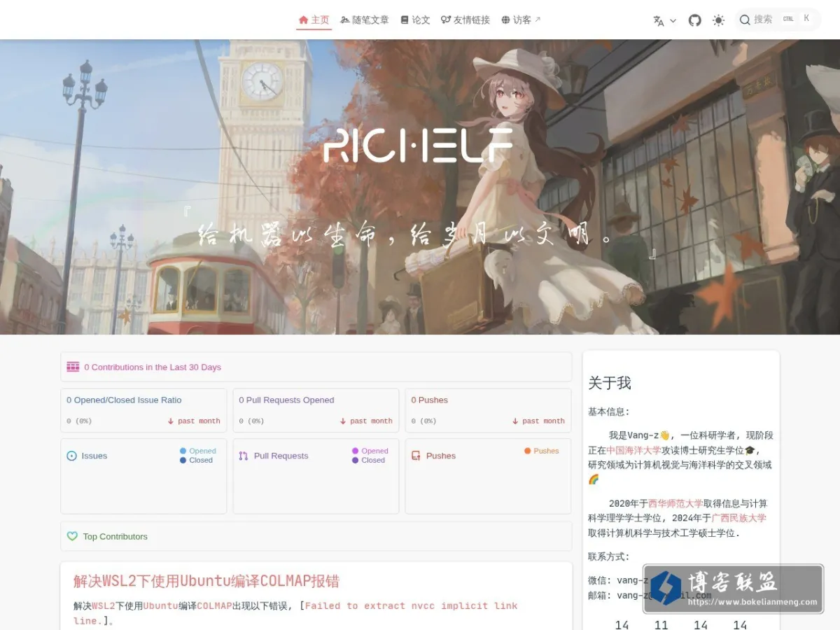This screenshot has height=630, width=840.
Task: Open the 中国海洋大学 link
Action: [633, 450]
